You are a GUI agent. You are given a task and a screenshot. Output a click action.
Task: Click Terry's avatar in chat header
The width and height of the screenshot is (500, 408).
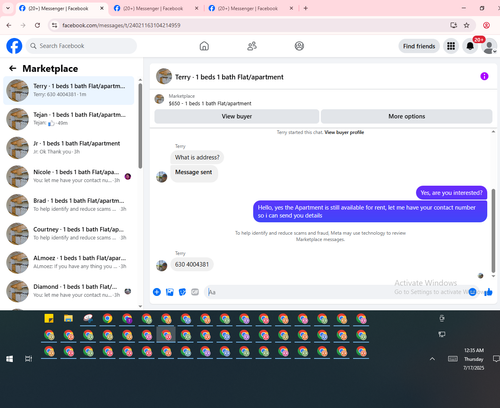click(164, 76)
